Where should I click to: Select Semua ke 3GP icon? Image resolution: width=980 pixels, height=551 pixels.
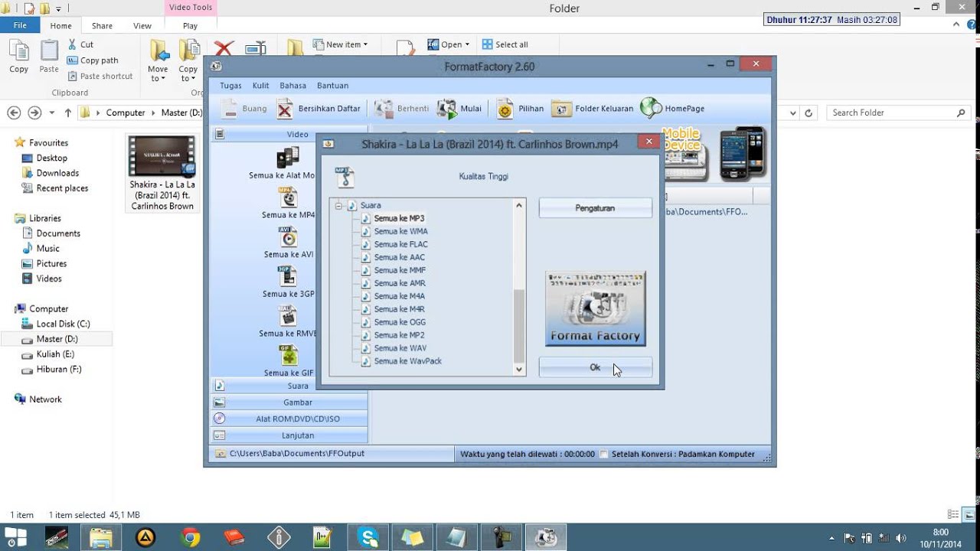tap(288, 277)
